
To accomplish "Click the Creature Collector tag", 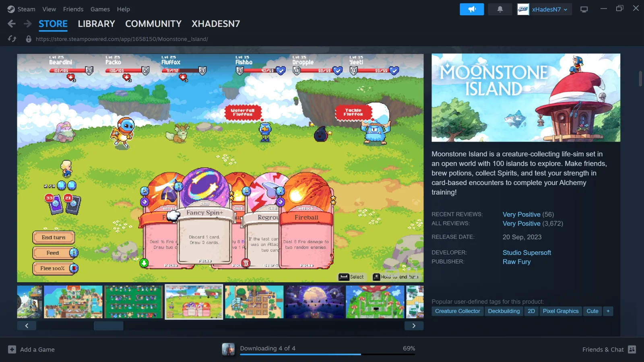I will point(458,311).
